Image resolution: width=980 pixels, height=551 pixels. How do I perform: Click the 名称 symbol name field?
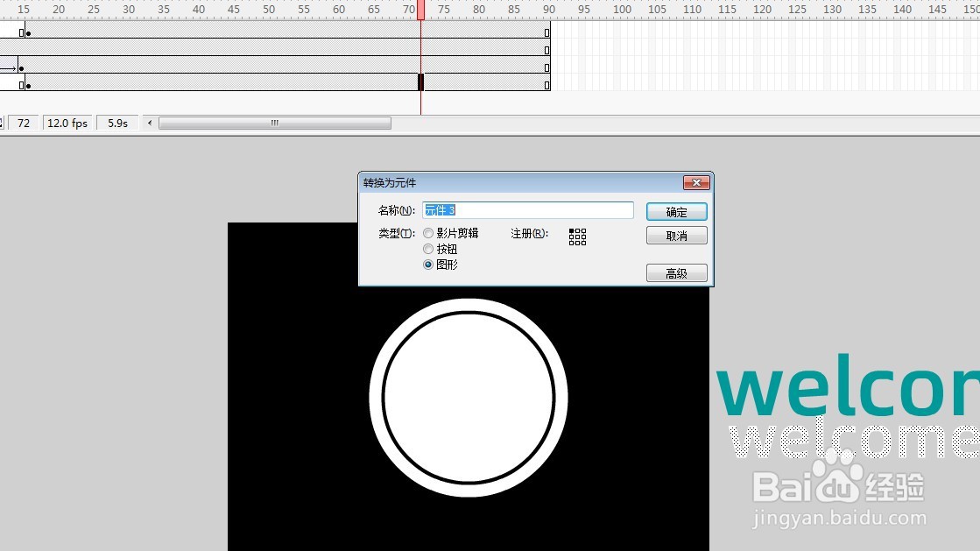[527, 210]
